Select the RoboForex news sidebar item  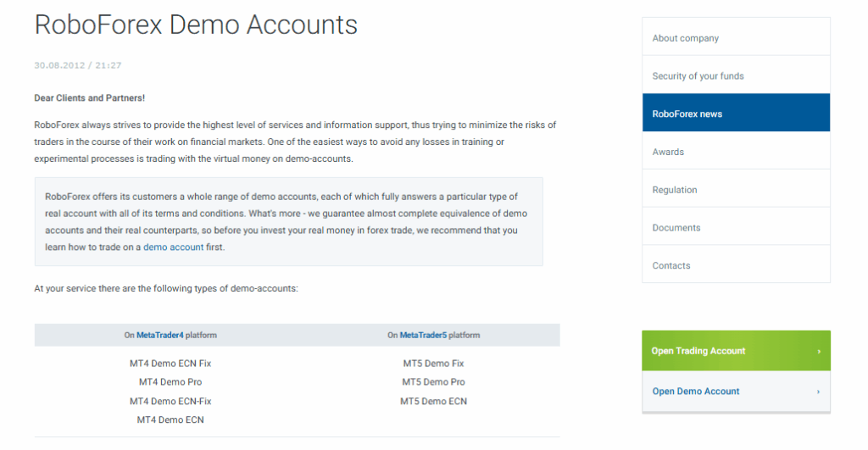(736, 113)
